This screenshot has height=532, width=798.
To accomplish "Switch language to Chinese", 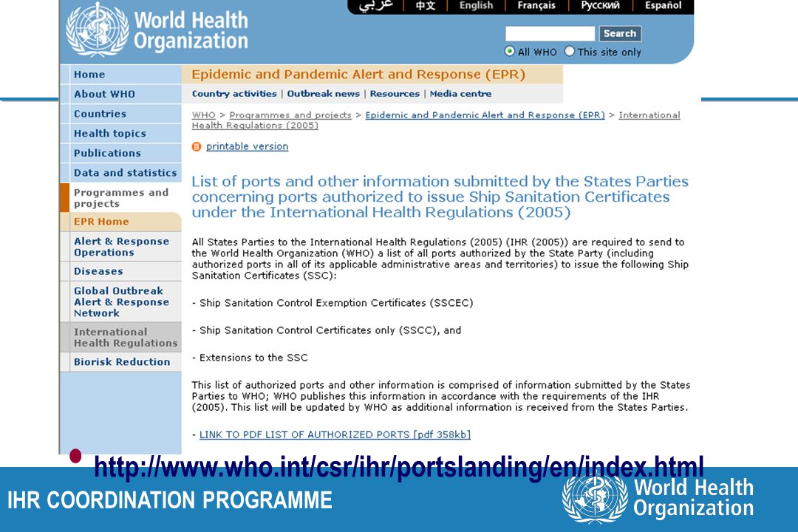I will [426, 6].
